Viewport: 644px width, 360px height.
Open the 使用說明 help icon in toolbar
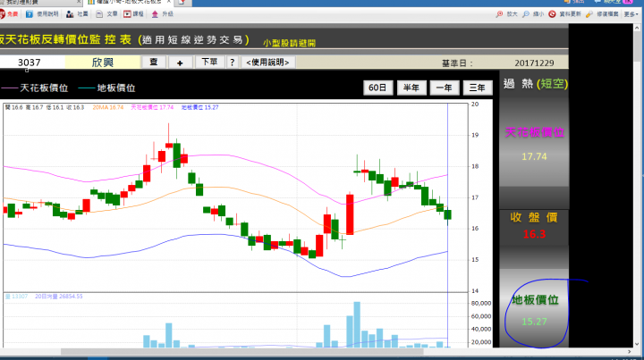click(30, 14)
